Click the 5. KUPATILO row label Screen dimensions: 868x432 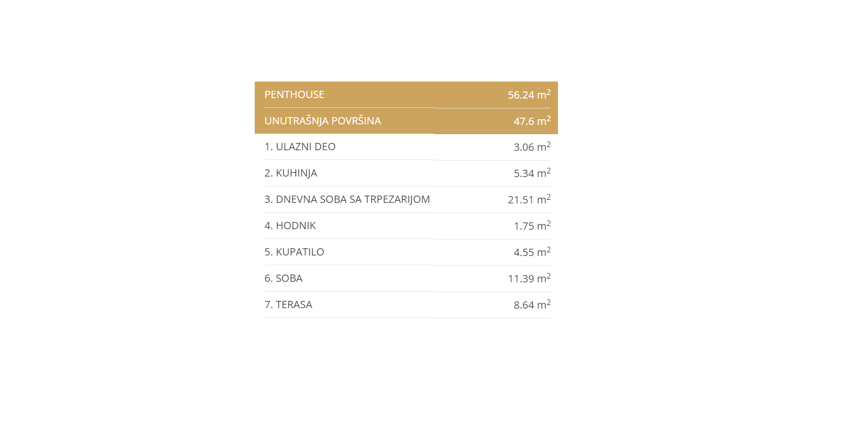294,252
